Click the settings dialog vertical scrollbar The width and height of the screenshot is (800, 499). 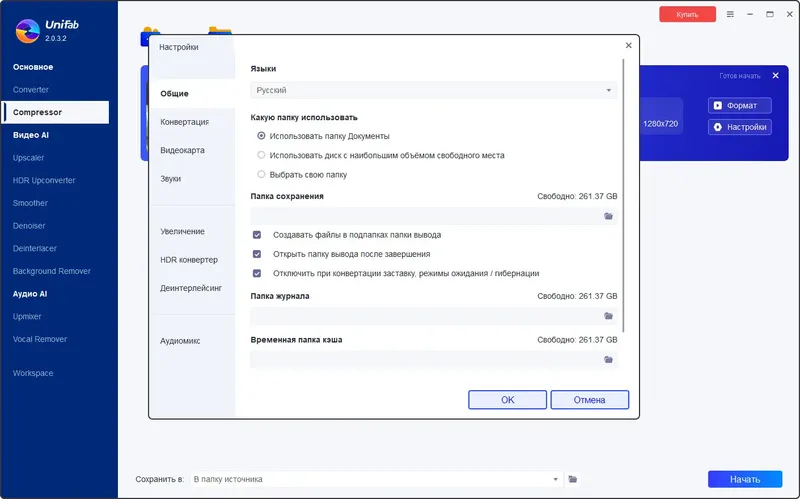[x=623, y=196]
